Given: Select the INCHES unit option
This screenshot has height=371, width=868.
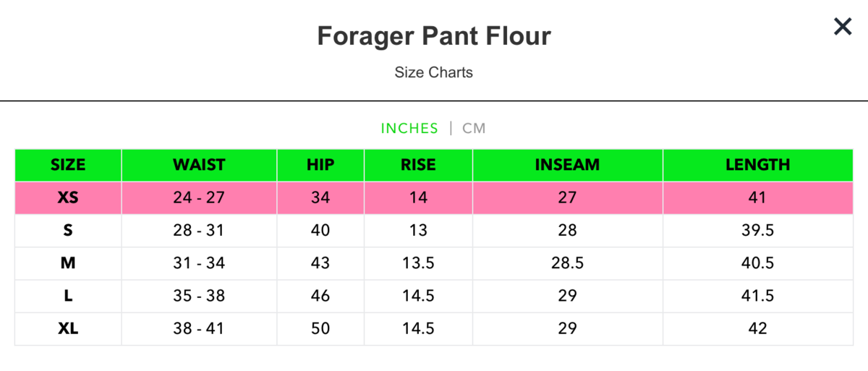Looking at the screenshot, I should (409, 128).
